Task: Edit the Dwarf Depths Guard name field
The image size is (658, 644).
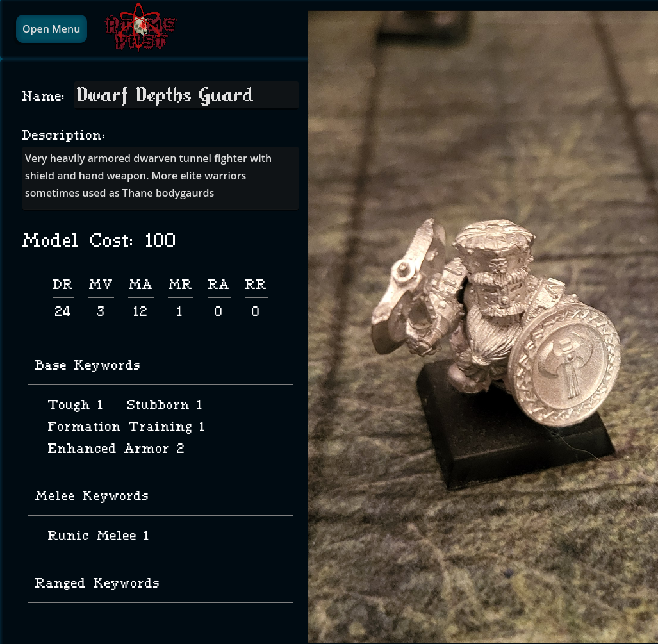Action: point(186,95)
